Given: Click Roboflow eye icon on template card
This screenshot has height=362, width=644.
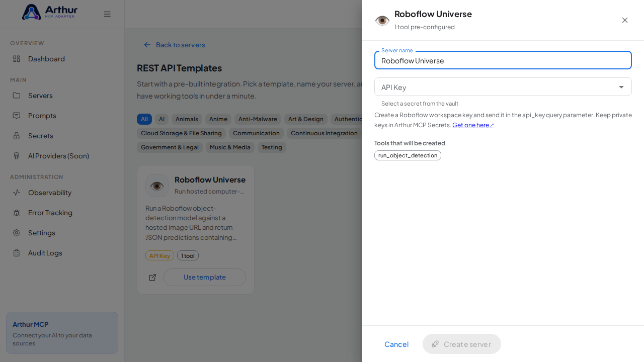Looking at the screenshot, I should click(x=157, y=186).
